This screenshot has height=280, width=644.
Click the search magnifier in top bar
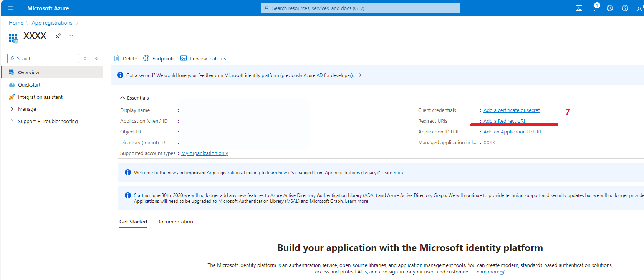click(266, 8)
